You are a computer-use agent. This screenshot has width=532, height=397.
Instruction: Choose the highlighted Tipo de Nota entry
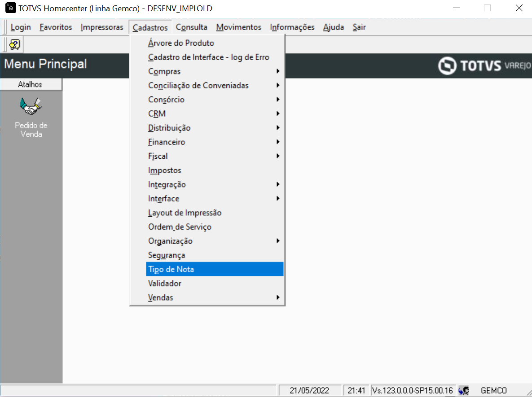pyautogui.click(x=215, y=269)
